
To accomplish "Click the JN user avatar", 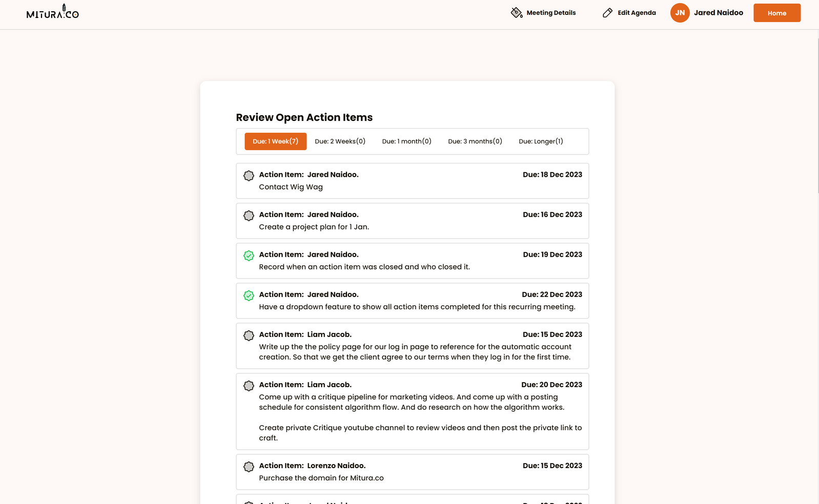I will 680,13.
